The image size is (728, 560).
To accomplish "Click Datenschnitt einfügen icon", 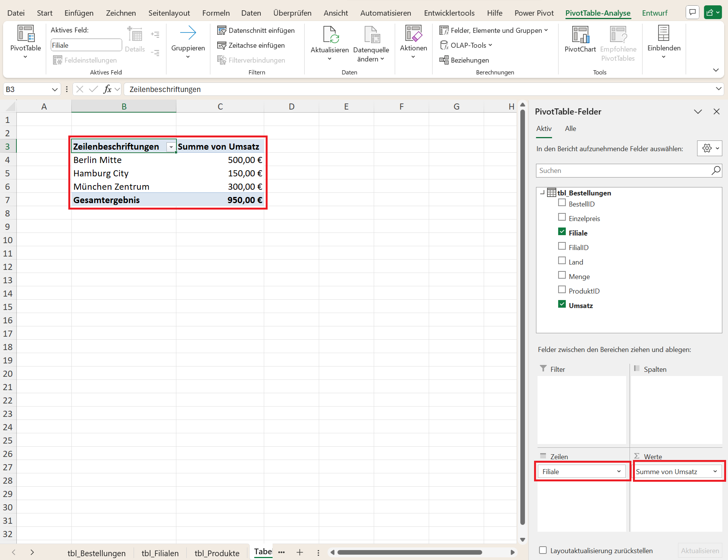I will 222,31.
